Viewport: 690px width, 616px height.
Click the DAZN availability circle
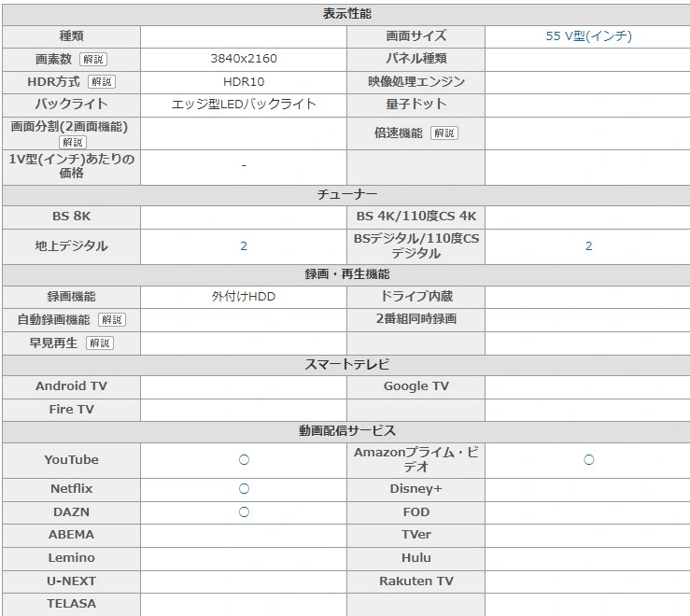click(244, 512)
